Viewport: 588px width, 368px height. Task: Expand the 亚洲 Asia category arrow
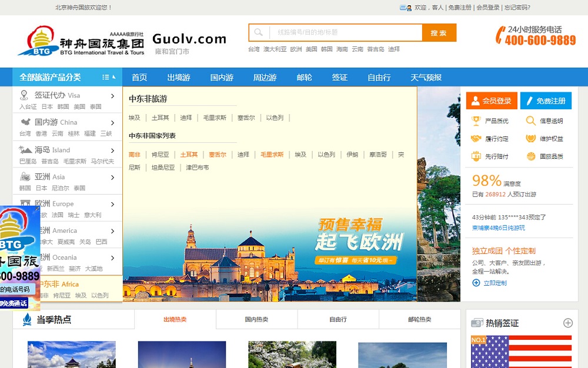point(112,178)
